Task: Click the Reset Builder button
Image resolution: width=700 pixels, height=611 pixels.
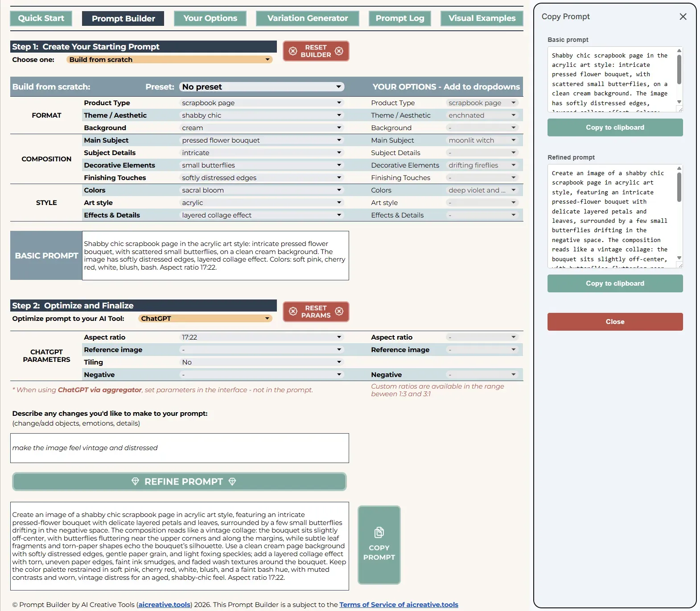Action: [316, 51]
